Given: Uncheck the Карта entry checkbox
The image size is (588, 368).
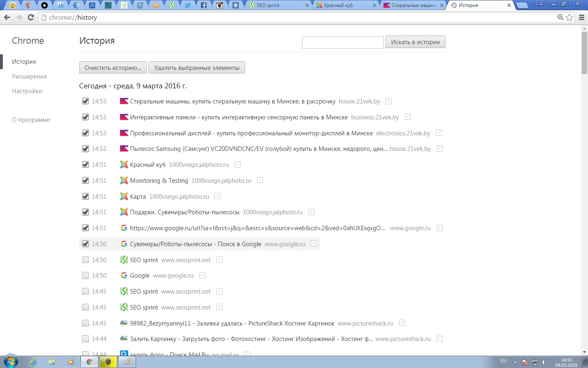Looking at the screenshot, I should (85, 196).
